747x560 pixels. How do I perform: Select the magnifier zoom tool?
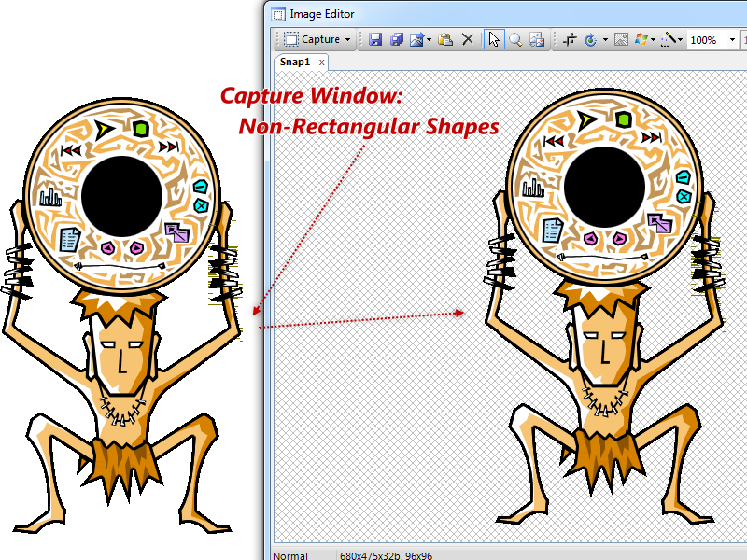515,39
